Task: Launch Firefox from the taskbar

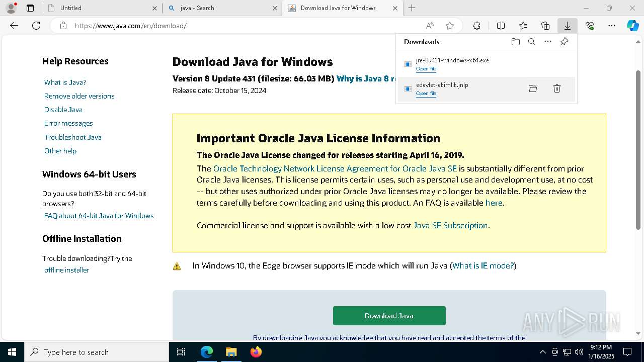Action: point(256,352)
